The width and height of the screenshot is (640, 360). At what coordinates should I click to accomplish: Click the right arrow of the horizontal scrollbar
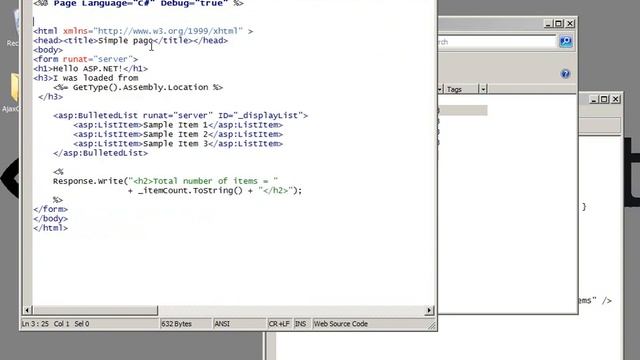(429, 310)
